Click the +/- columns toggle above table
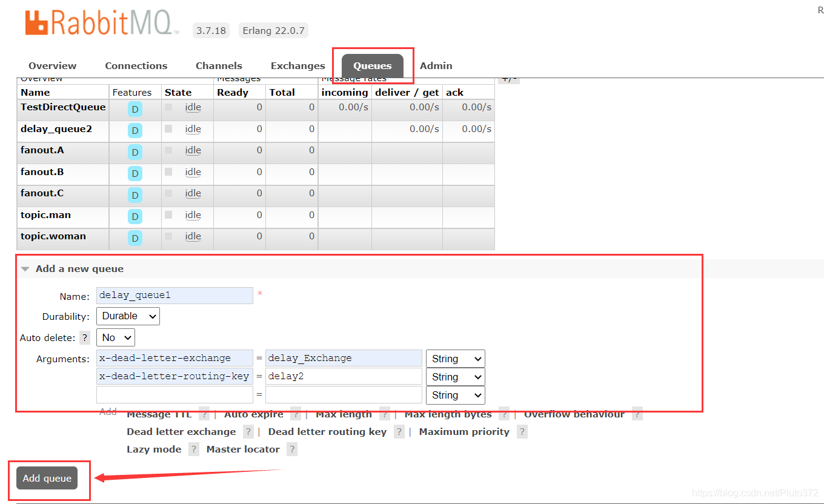Viewport: 824px width, 504px height. coord(509,79)
